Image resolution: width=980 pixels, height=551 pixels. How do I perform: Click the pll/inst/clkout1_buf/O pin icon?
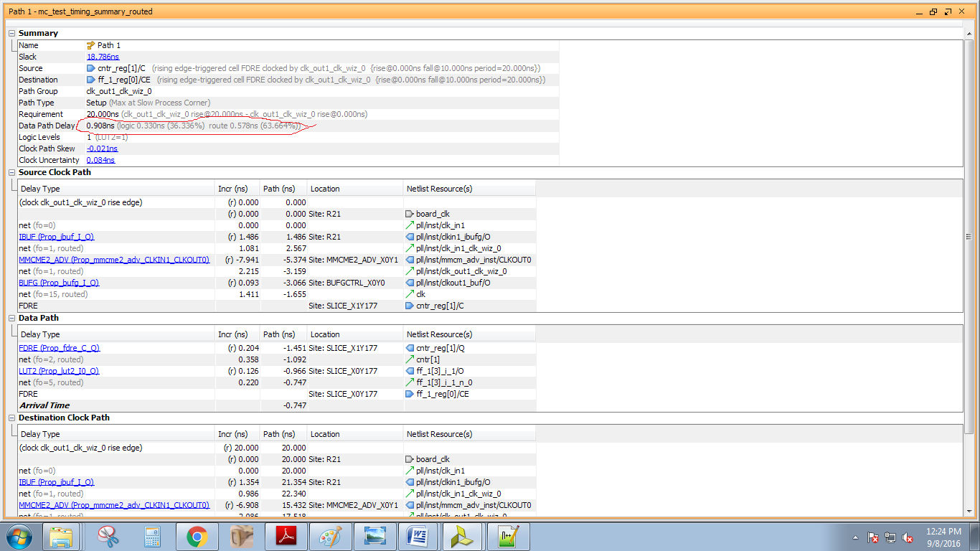pyautogui.click(x=410, y=283)
